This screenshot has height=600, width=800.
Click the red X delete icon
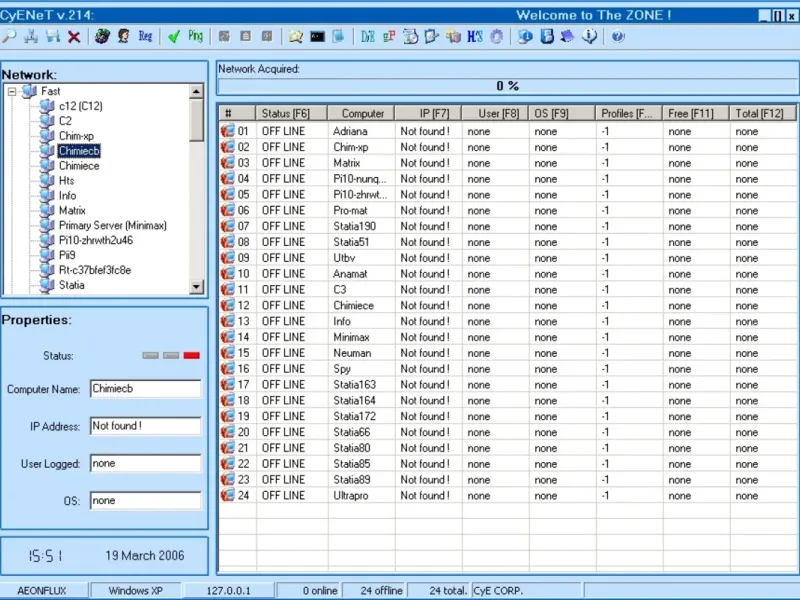pyautogui.click(x=74, y=37)
